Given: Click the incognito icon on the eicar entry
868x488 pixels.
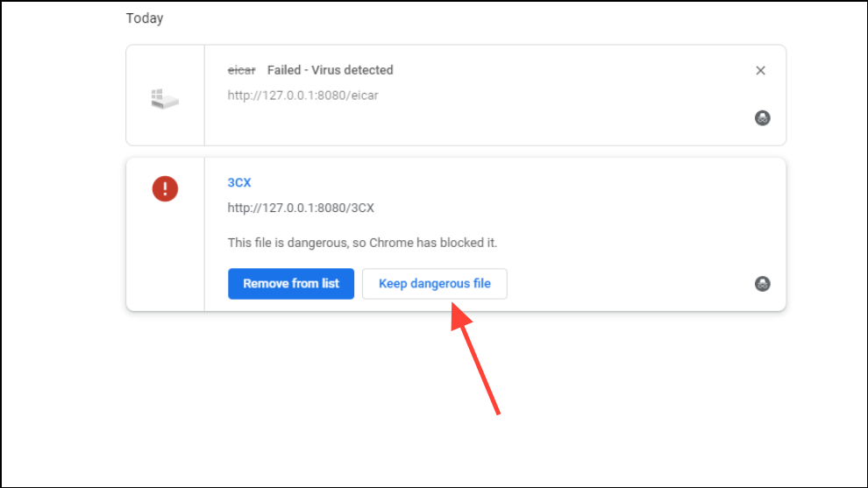Looking at the screenshot, I should pyautogui.click(x=762, y=118).
